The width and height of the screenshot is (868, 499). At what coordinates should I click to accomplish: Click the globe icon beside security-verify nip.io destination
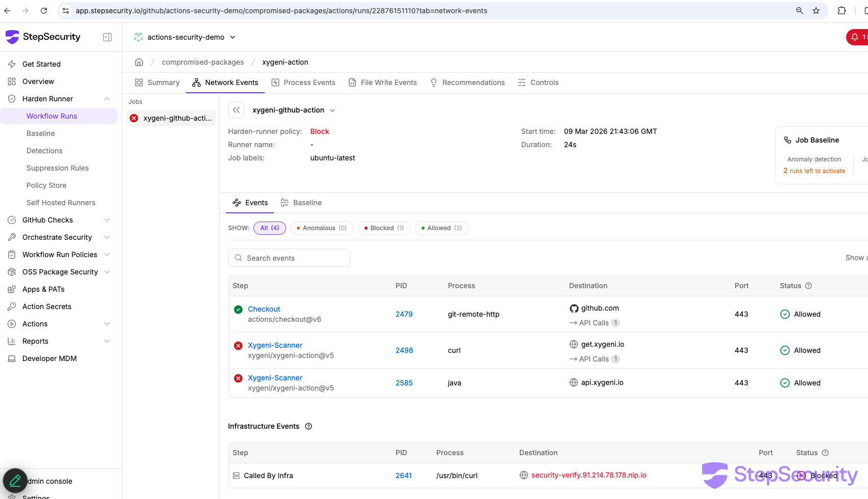point(524,476)
